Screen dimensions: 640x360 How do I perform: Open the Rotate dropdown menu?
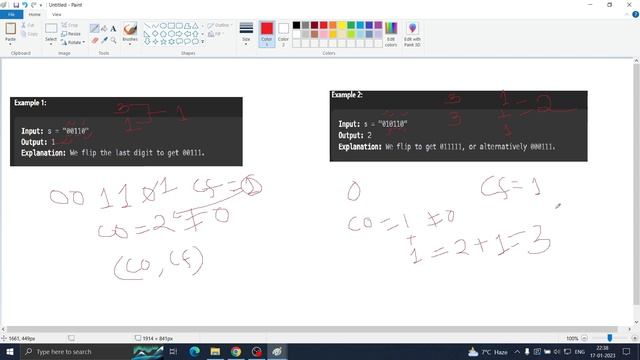click(73, 42)
